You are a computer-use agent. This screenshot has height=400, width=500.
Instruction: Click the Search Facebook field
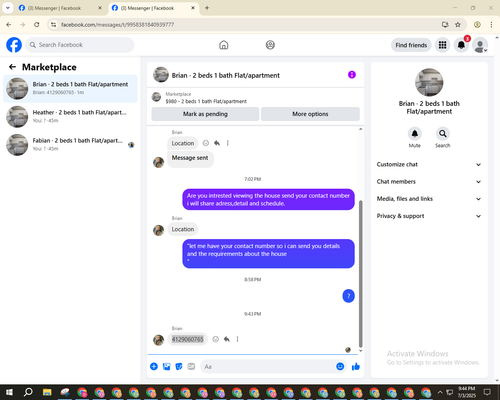[x=80, y=45]
